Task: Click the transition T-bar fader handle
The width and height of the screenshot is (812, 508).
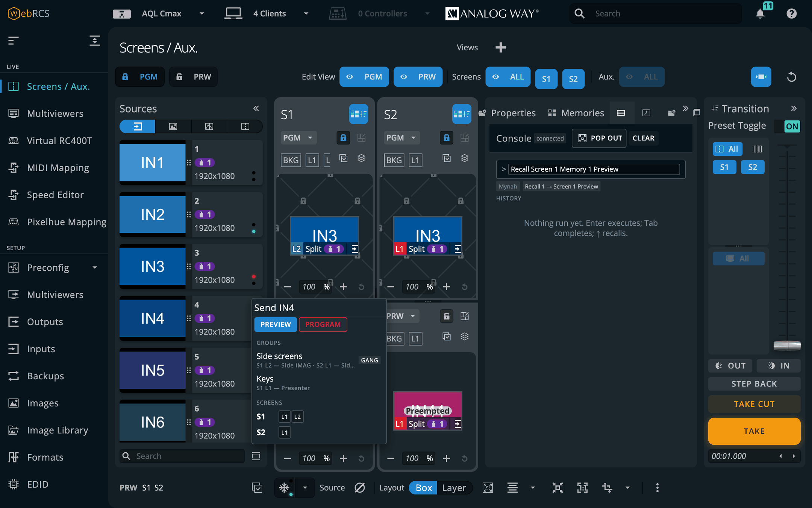Action: (787, 345)
